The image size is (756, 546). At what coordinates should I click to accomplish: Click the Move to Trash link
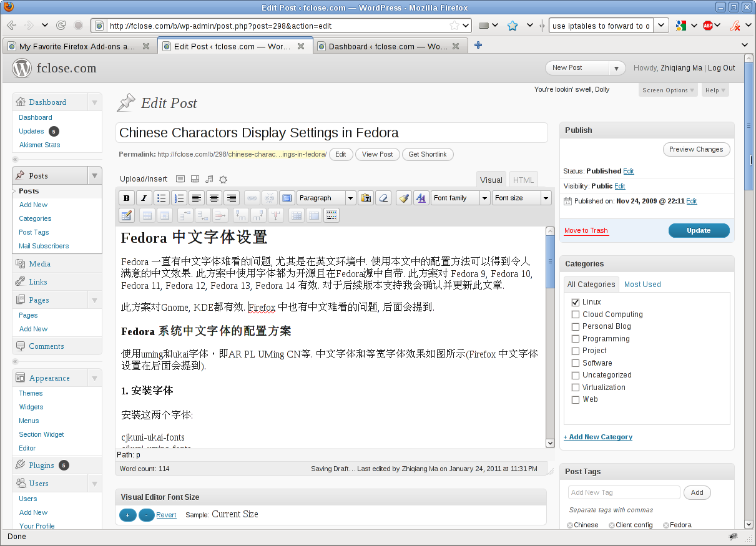pyautogui.click(x=586, y=230)
